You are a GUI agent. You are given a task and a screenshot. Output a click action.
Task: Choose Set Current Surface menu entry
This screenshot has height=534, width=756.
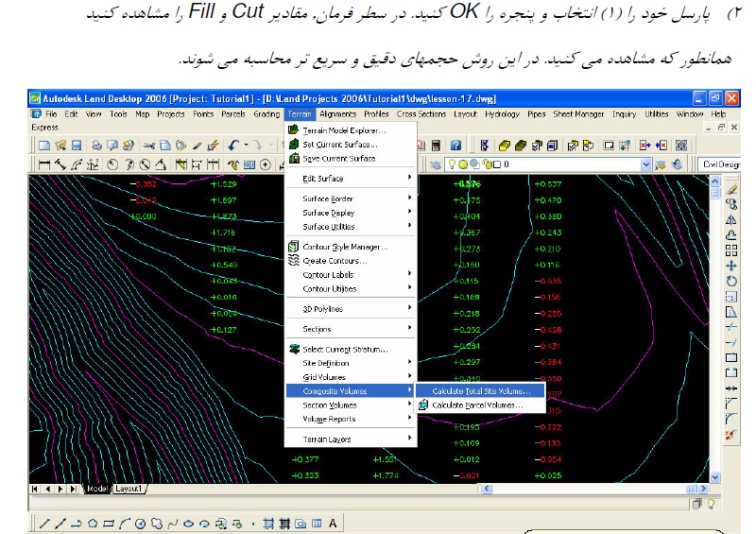click(351, 145)
